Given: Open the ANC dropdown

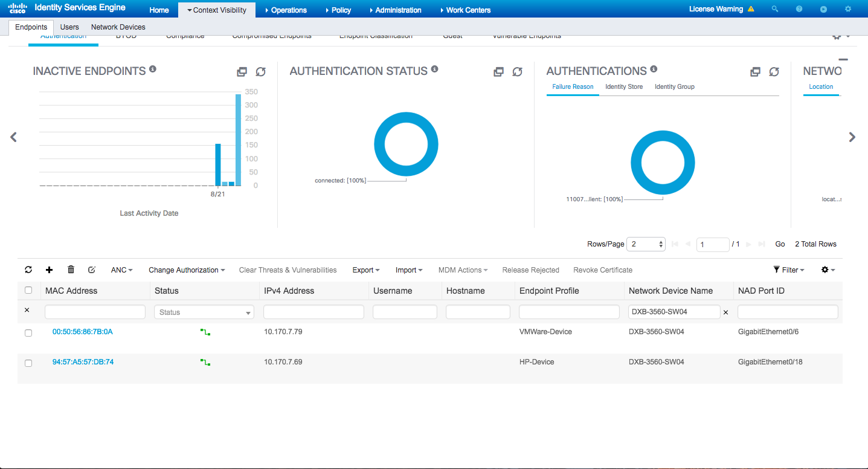Looking at the screenshot, I should 121,270.
